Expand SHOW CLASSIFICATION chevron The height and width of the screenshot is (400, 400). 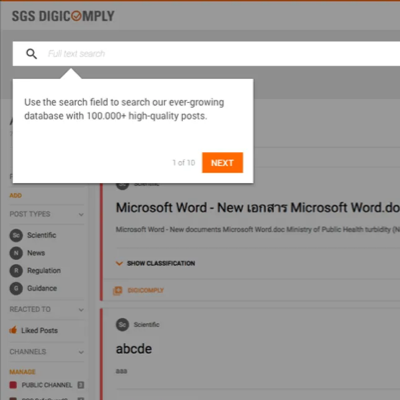coord(119,263)
